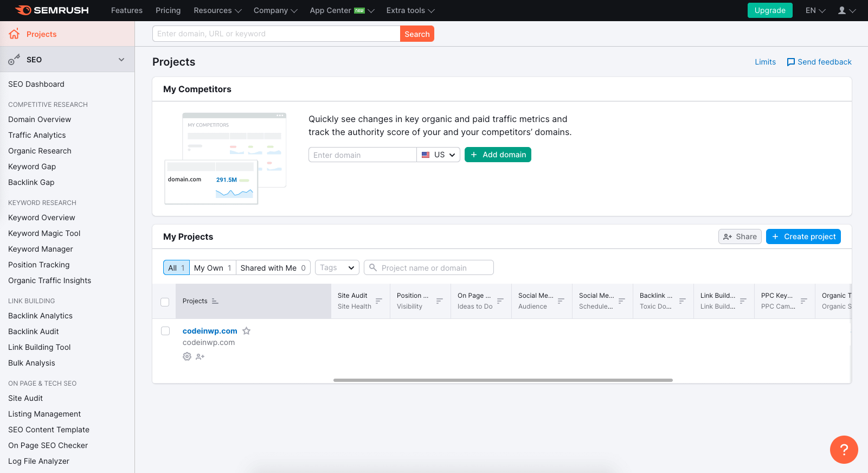This screenshot has height=473, width=868.
Task: Open the Extra tools dropdown
Action: [410, 10]
